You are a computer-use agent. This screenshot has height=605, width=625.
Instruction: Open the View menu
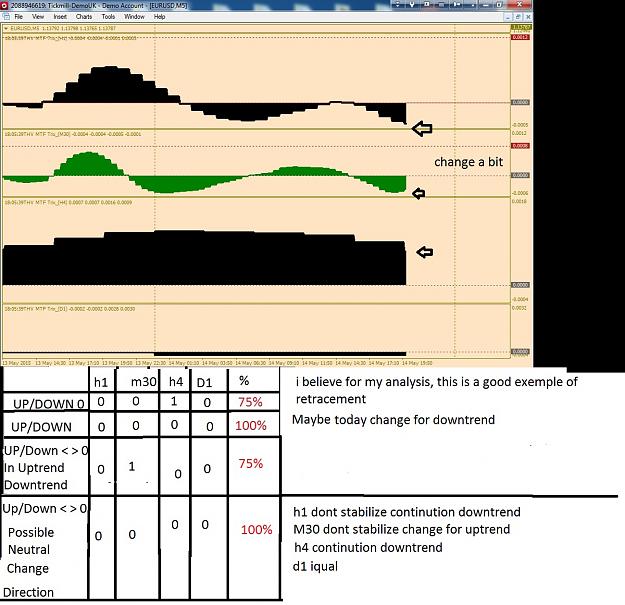tap(38, 17)
